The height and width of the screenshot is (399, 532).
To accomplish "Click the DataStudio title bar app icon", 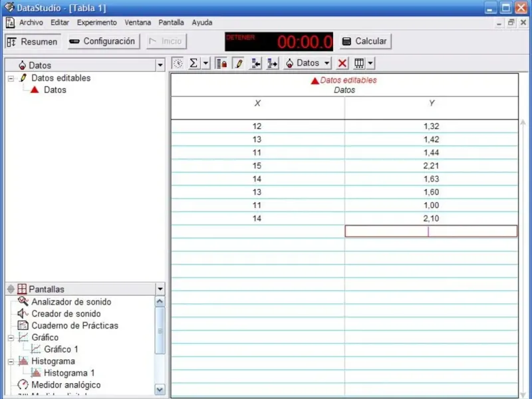I will pyautogui.click(x=9, y=7).
